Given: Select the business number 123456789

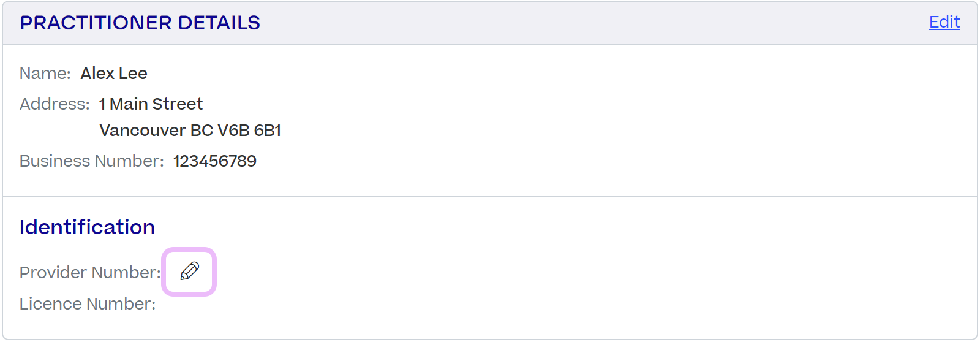Looking at the screenshot, I should click(215, 161).
